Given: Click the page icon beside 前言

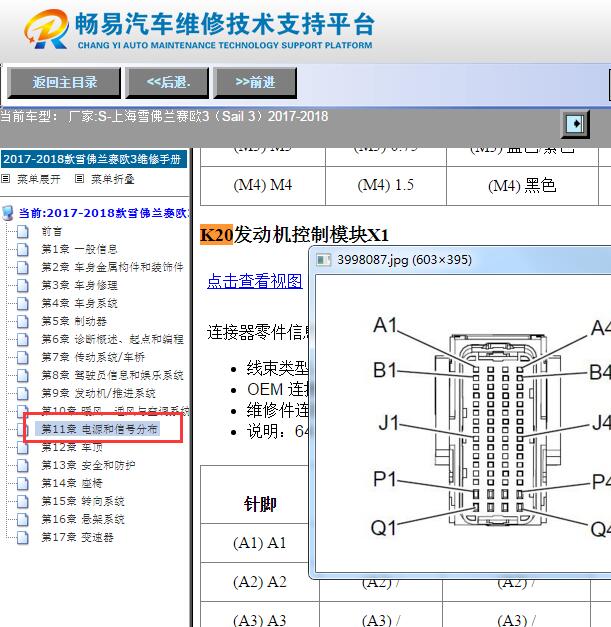Looking at the screenshot, I should pos(23,232).
